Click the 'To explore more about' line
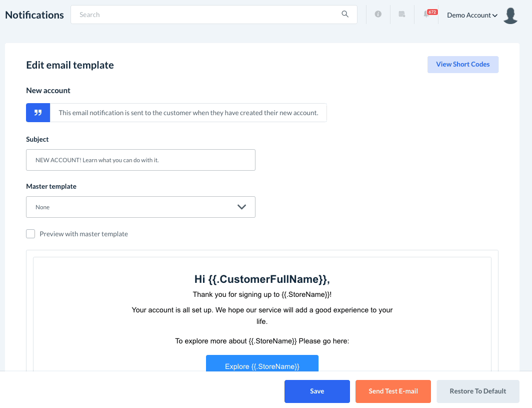This screenshot has height=408, width=532. pos(262,341)
